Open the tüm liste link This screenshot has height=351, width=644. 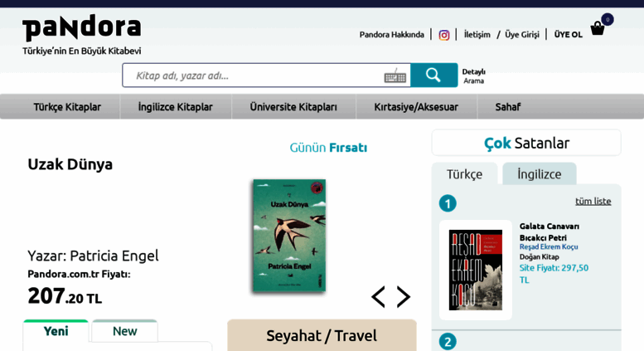tap(593, 201)
